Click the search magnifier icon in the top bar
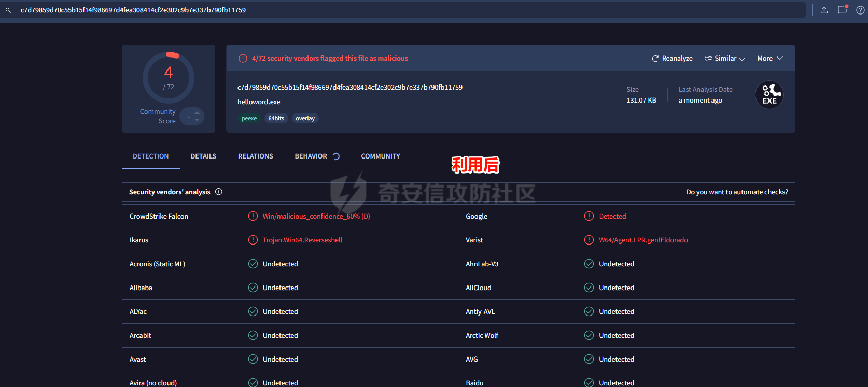This screenshot has width=868, height=387. coord(8,10)
